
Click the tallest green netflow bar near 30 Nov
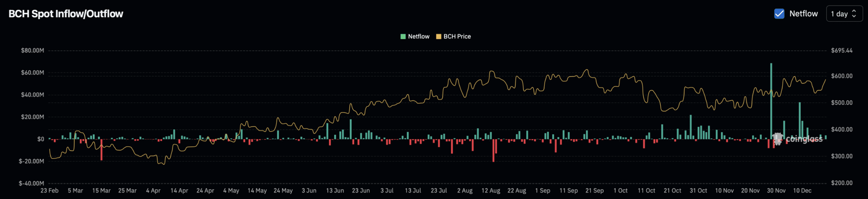771,101
